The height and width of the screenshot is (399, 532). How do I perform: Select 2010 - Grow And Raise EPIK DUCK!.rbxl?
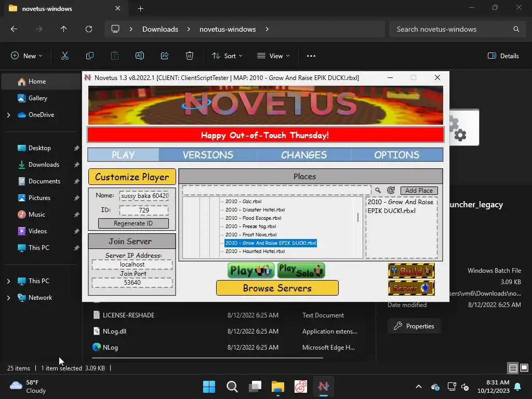click(x=271, y=243)
